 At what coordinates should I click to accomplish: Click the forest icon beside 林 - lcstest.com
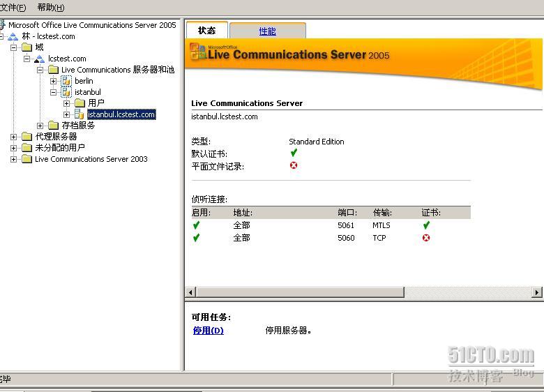point(13,36)
